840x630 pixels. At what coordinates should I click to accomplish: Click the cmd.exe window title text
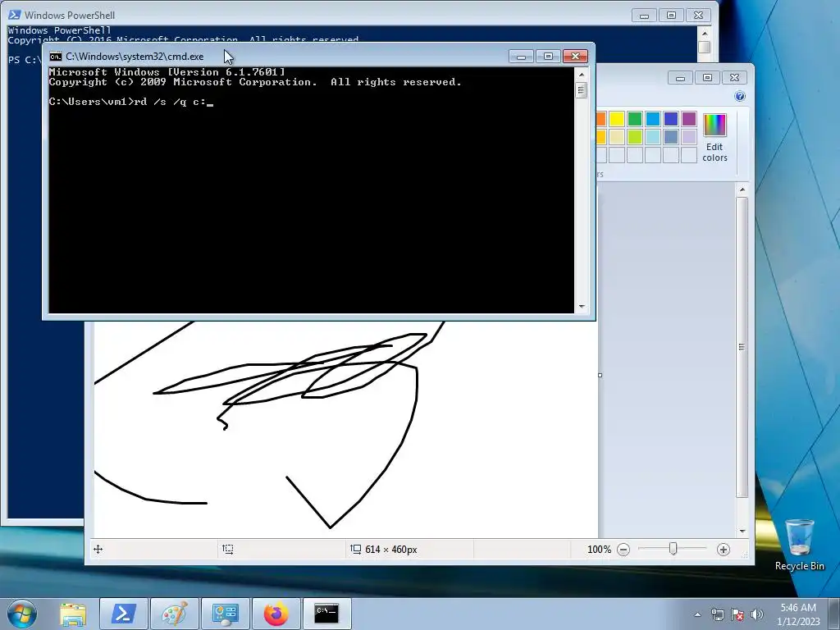coord(135,57)
